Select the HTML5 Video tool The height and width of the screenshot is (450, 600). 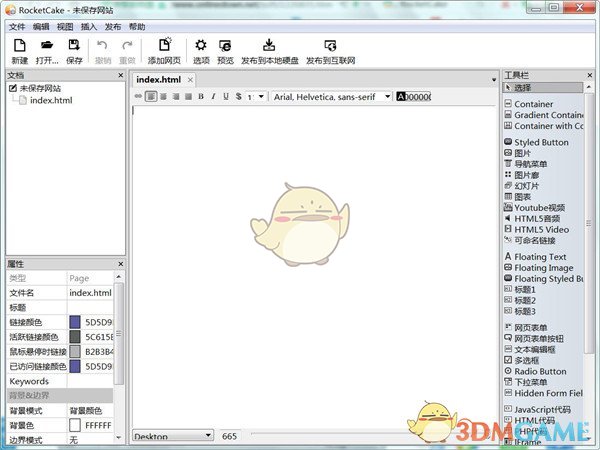point(536,230)
